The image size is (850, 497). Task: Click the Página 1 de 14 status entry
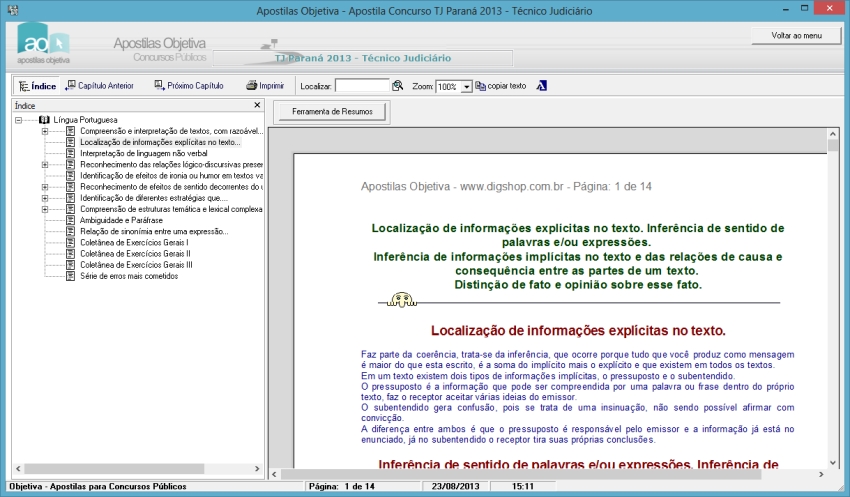[x=342, y=486]
